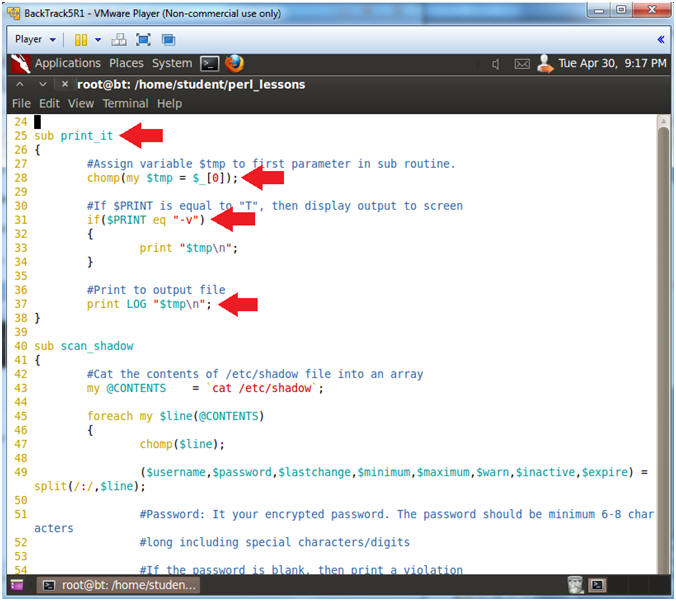This screenshot has height=601, width=676.
Task: Click 'sub scan_shadow' on line 40
Action: pyautogui.click(x=84, y=346)
